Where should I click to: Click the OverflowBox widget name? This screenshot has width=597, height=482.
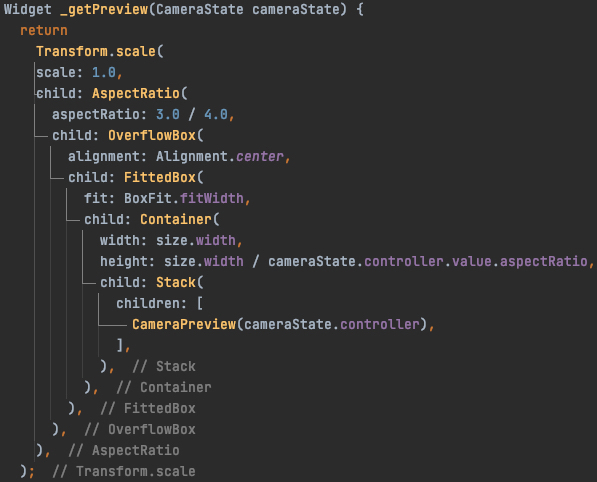[x=152, y=135]
